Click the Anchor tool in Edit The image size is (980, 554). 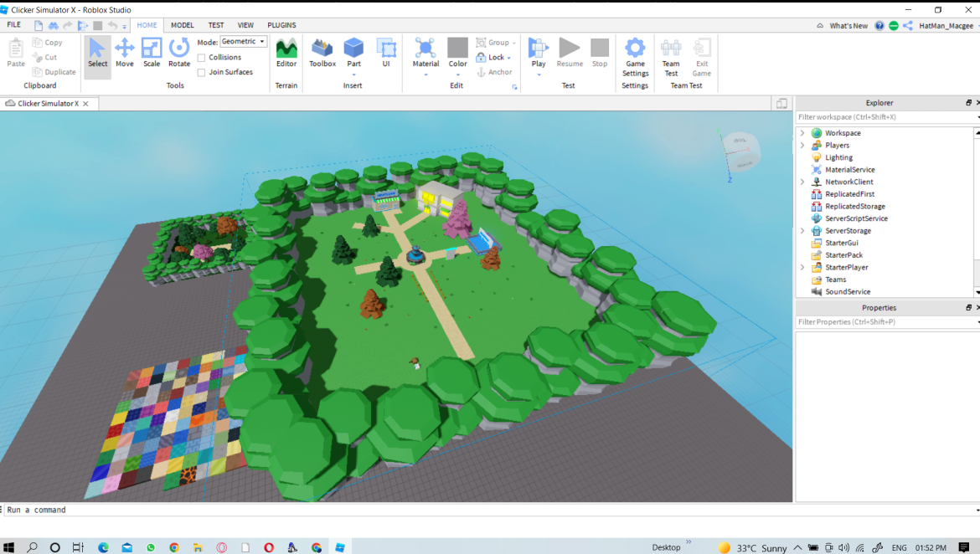[494, 72]
